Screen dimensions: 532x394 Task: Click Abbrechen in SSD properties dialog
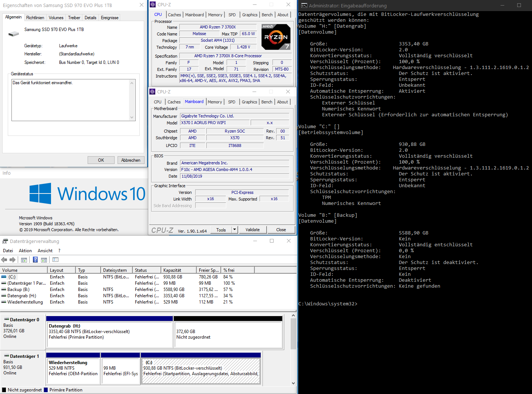[x=131, y=160]
